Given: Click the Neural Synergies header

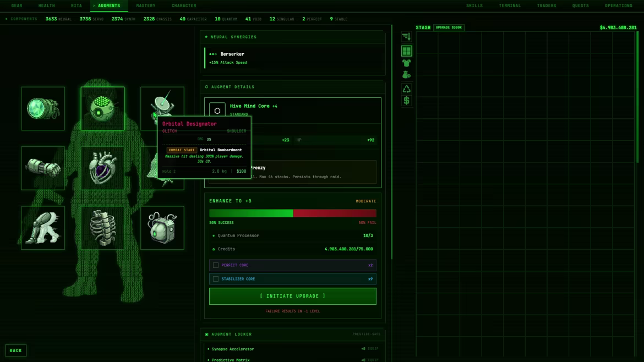Looking at the screenshot, I should [x=292, y=37].
